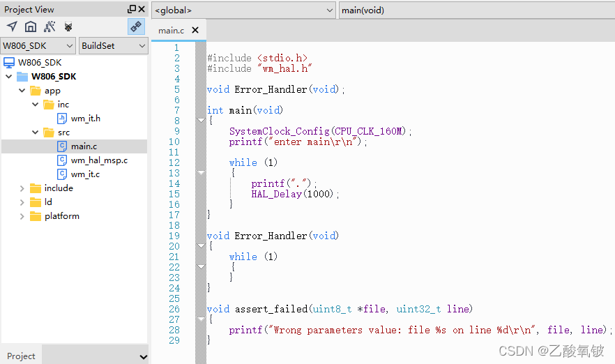This screenshot has width=615, height=364.
Task: Click the locate/navigate arrow icon in Project View
Action: pyautogui.click(x=12, y=26)
